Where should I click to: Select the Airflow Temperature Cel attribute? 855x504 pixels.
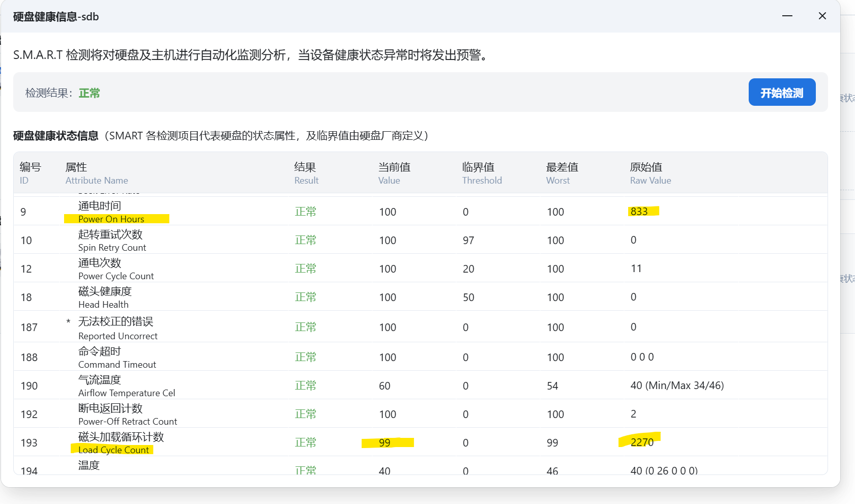pos(127,393)
